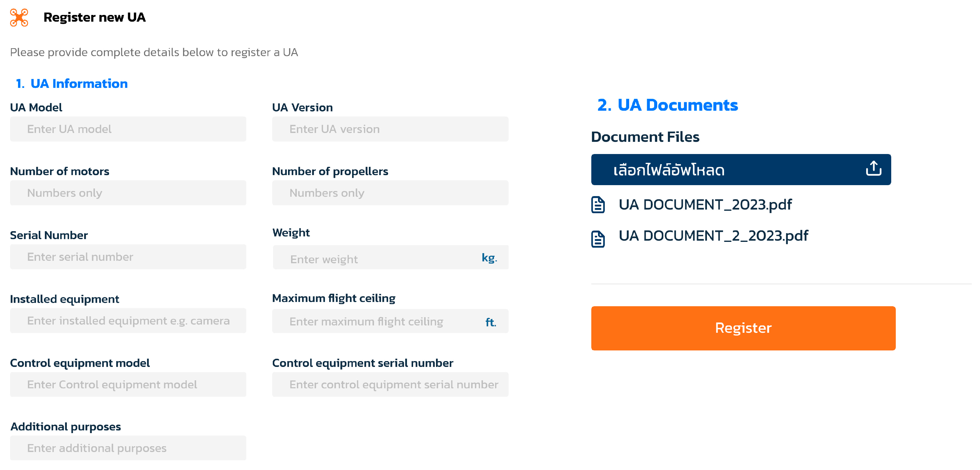980x470 pixels.
Task: Click file icon beside UA DOCUMENT_2023.pdf
Action: (598, 205)
